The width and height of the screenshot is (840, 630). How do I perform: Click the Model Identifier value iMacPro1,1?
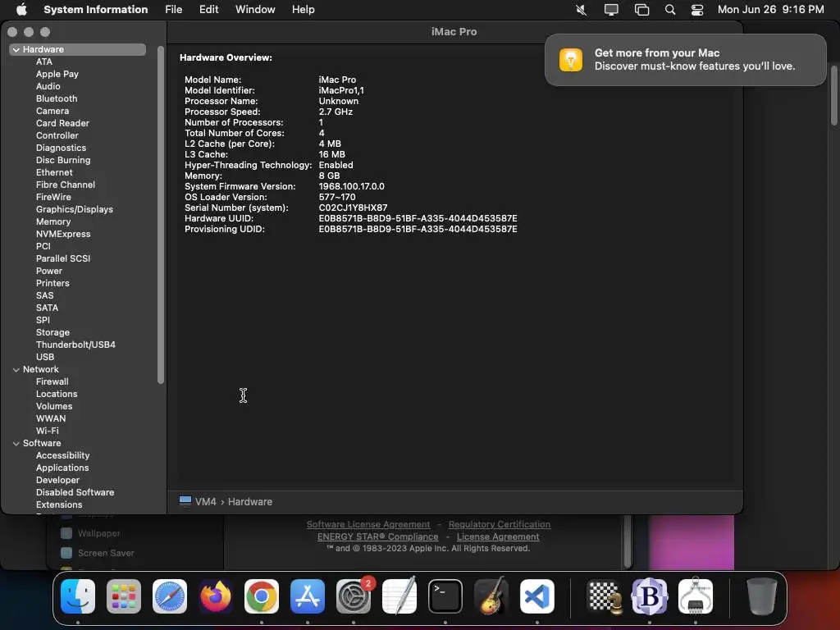pyautogui.click(x=341, y=90)
